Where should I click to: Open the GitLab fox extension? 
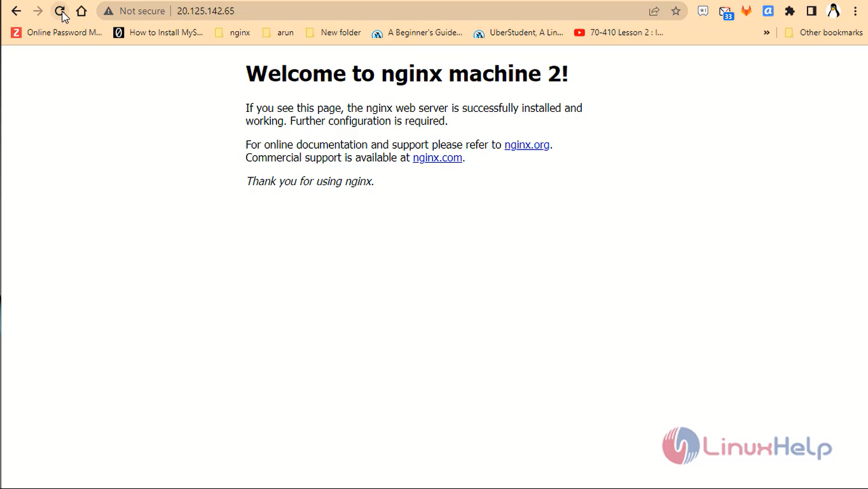coord(747,11)
